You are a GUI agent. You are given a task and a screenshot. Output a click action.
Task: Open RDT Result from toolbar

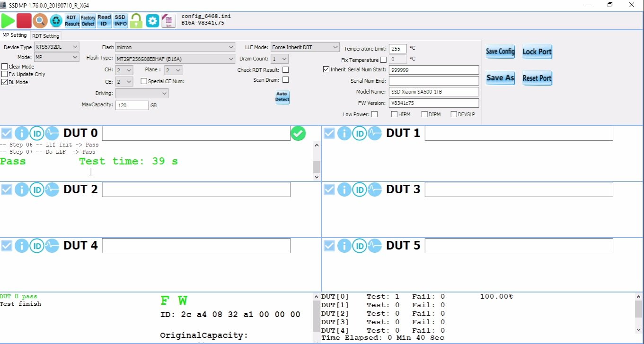click(x=72, y=21)
